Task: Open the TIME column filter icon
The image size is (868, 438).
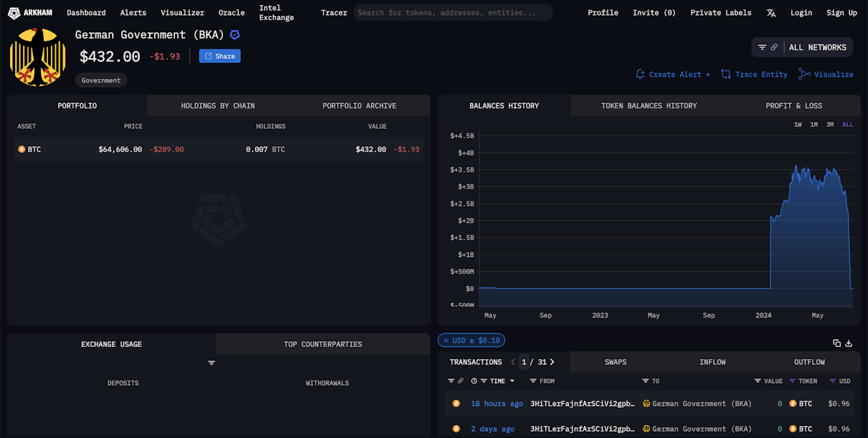Action: click(484, 381)
